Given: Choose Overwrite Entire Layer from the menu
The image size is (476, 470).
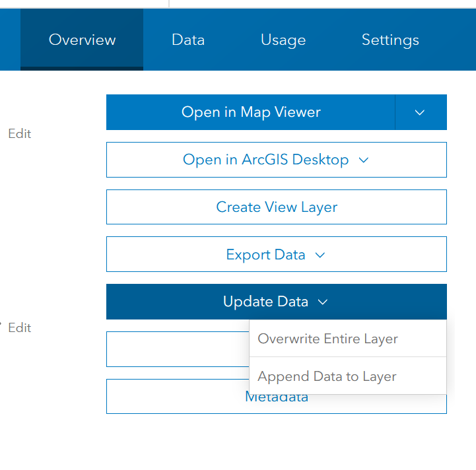Looking at the screenshot, I should [x=328, y=339].
